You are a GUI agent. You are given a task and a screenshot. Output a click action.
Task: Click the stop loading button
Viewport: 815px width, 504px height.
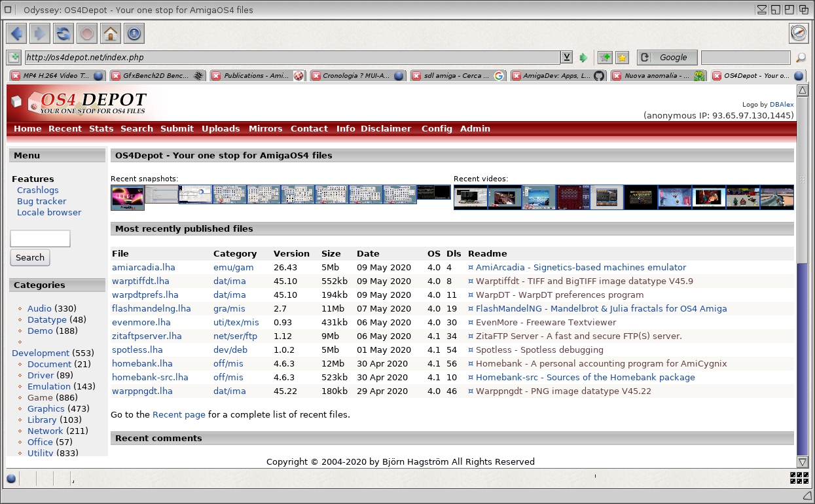[x=86, y=33]
